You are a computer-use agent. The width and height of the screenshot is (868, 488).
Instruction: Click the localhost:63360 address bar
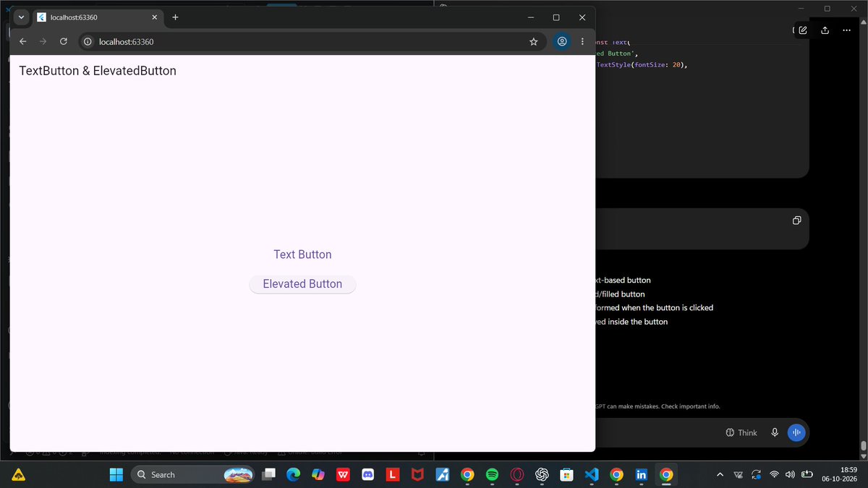(x=311, y=42)
